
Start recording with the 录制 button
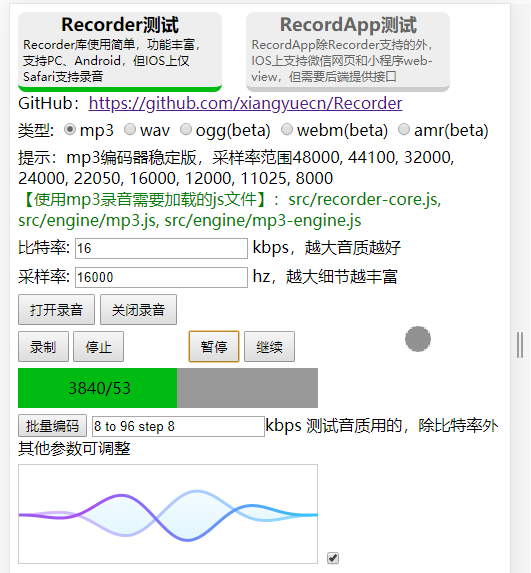point(43,346)
